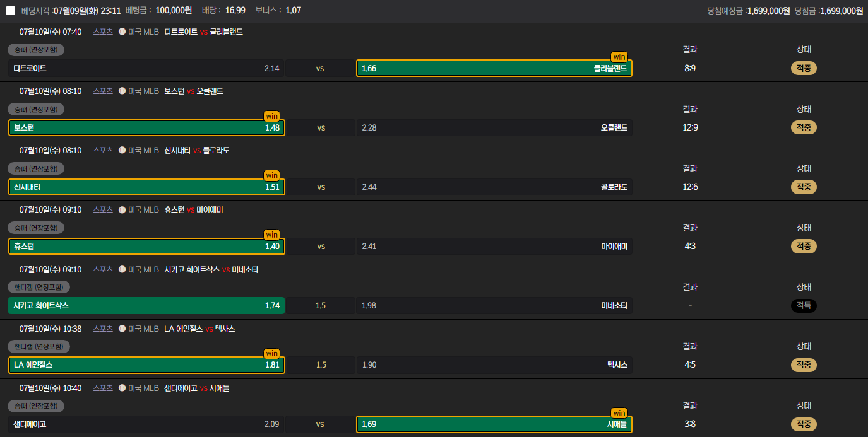
Task: Select the 디트로이트 2.14 odds cell
Action: pyautogui.click(x=146, y=68)
